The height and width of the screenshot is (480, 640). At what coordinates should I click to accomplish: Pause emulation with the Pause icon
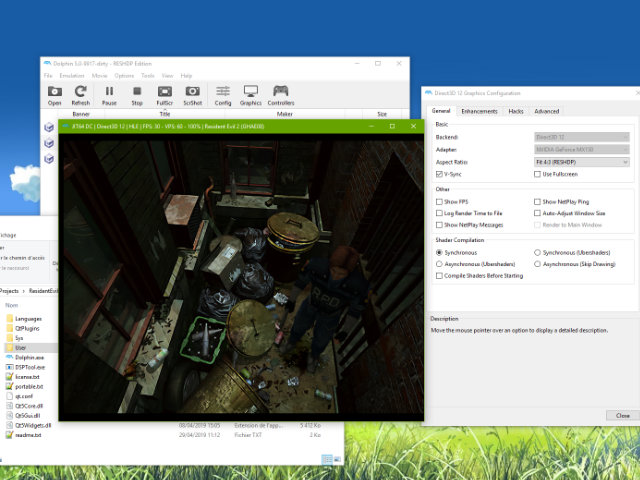(x=109, y=96)
